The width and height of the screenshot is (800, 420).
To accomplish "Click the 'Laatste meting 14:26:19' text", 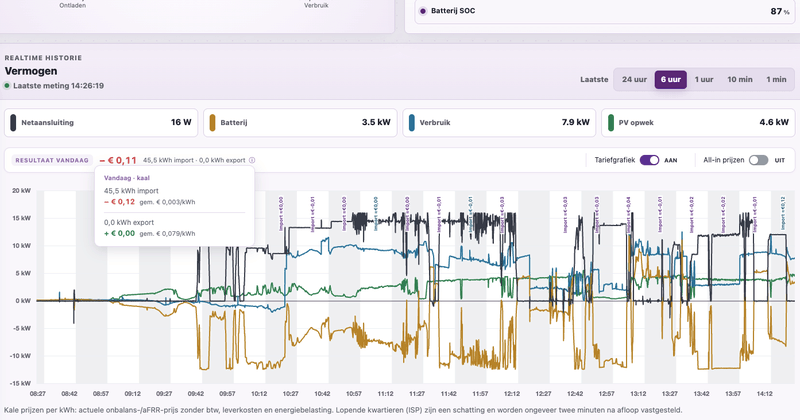I will 58,86.
